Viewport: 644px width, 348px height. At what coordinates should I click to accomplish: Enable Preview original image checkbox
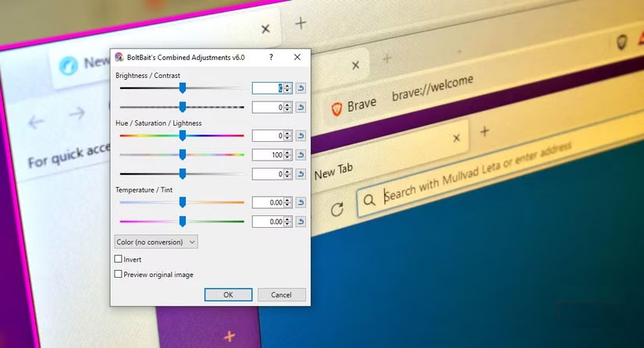point(119,274)
